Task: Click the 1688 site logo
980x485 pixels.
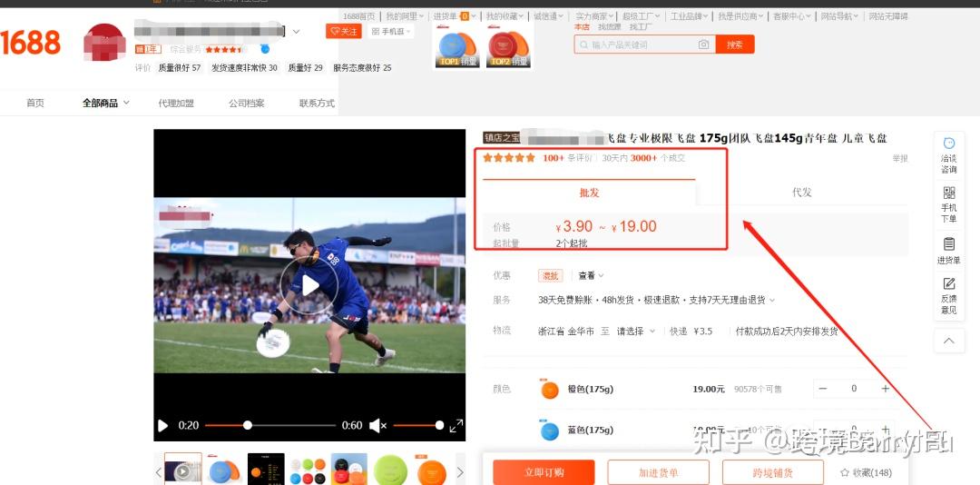Action: click(x=30, y=43)
